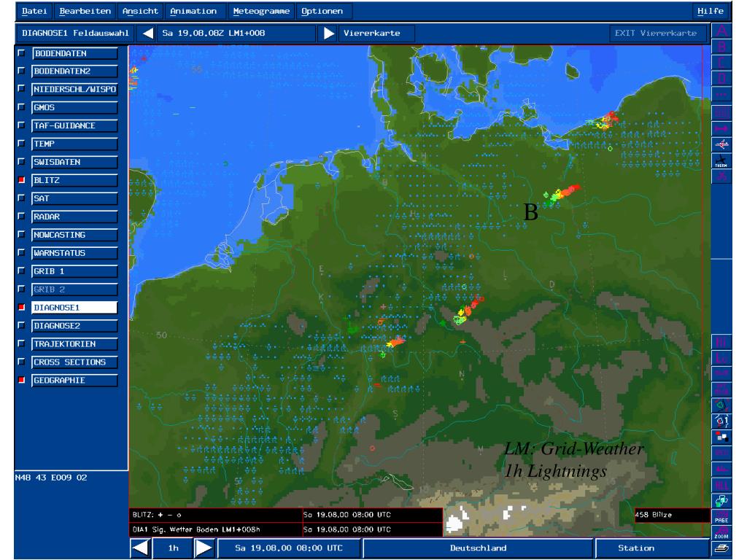Screen dimensions: 747x560
Task: Advance to next forecast time with right arrow
Action: (x=328, y=33)
